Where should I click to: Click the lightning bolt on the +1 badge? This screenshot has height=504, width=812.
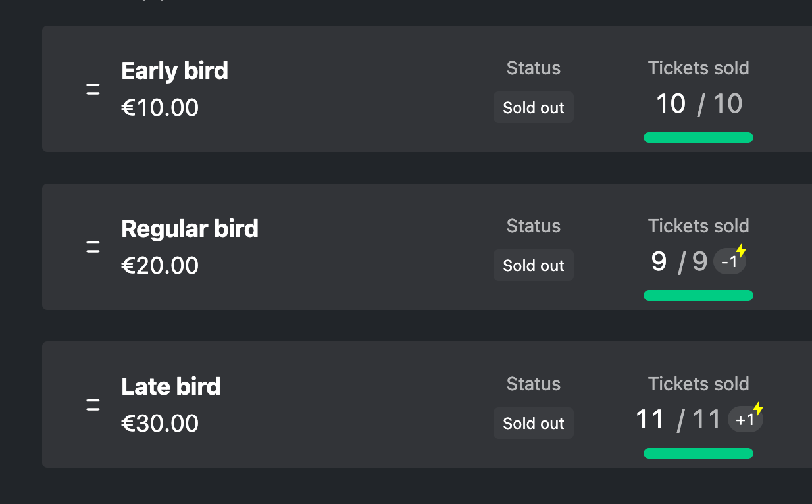point(758,409)
